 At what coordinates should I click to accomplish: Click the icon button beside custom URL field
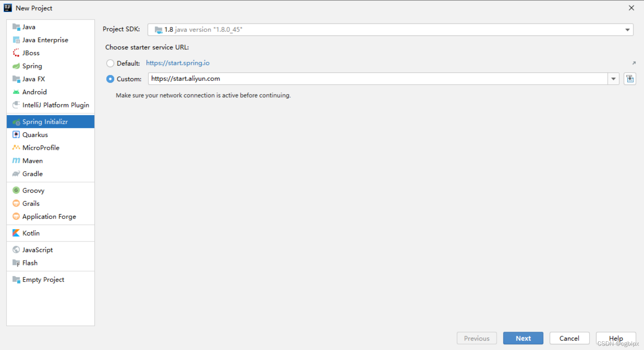point(630,79)
